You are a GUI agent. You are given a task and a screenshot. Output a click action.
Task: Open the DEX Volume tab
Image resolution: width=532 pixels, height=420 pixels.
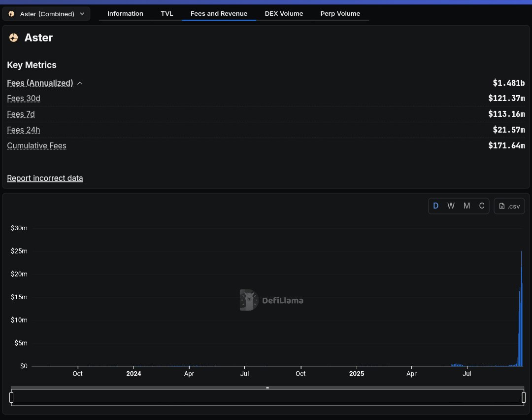(284, 14)
